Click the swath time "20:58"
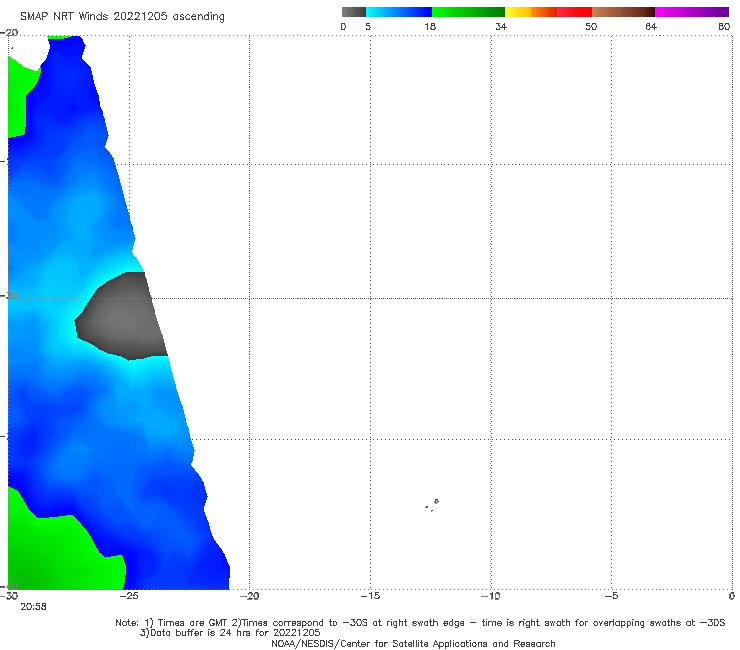The width and height of the screenshot is (740, 650). [x=33, y=607]
